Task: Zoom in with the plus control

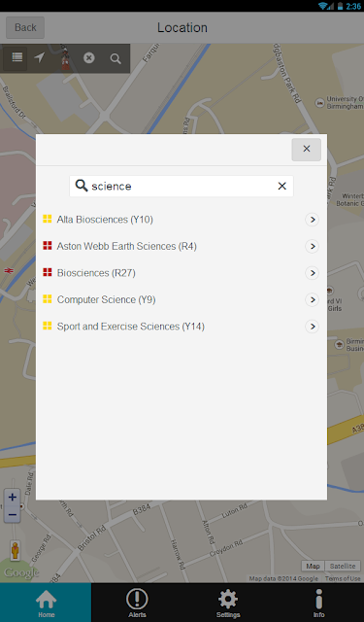Action: (13, 497)
